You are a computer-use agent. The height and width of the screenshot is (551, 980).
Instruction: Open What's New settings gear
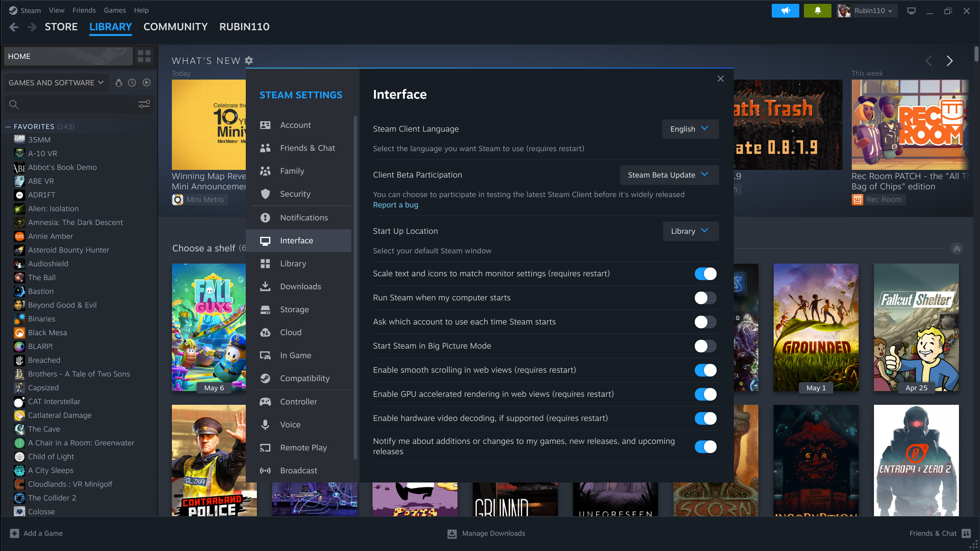[x=249, y=60]
